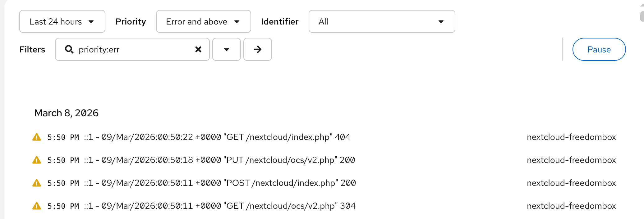Open the GET /nextcloud/ocs/v2.php 304 log entry

229,206
